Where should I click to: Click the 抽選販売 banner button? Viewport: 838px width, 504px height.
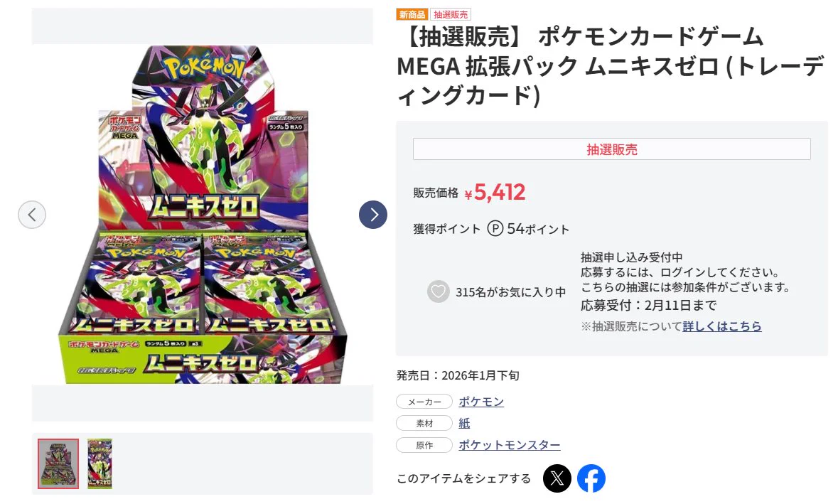[611, 149]
